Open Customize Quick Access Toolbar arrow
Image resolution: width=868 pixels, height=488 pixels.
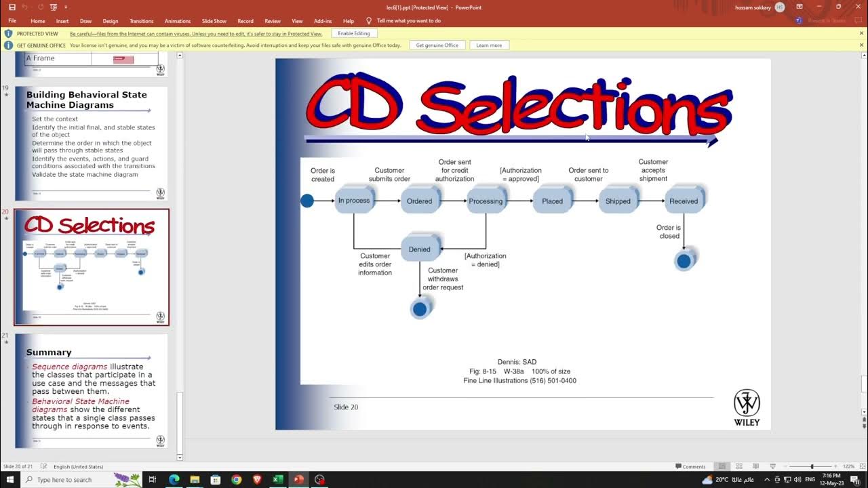pos(66,7)
